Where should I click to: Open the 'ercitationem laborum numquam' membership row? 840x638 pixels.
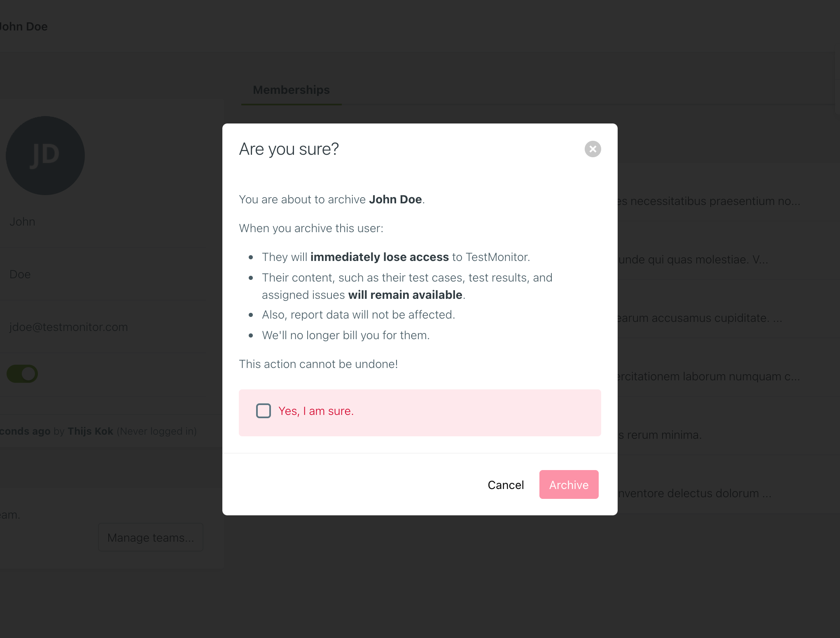click(708, 377)
